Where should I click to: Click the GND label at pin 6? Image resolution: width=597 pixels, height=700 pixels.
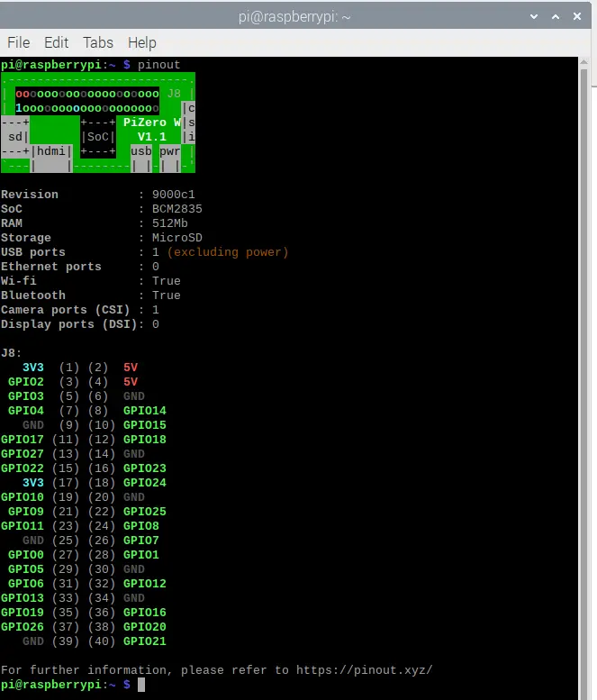point(134,396)
